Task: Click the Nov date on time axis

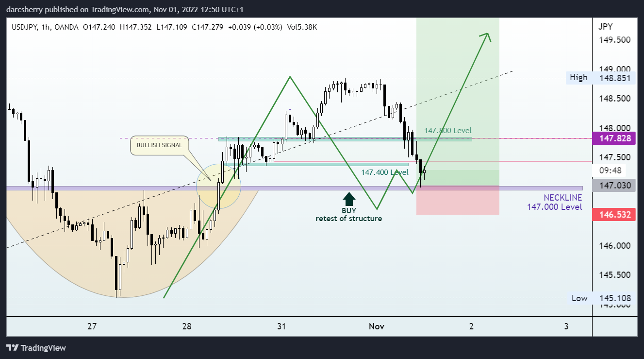Action: click(377, 326)
